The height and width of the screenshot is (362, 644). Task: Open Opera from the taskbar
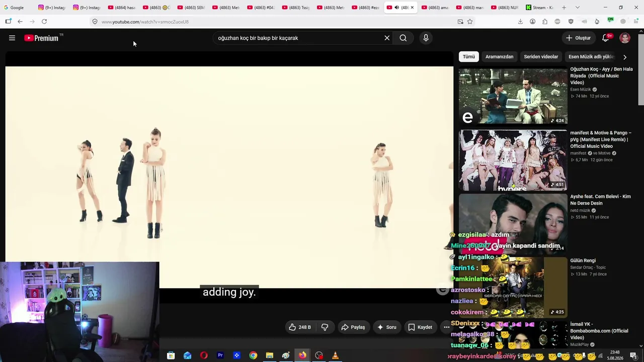click(x=204, y=355)
